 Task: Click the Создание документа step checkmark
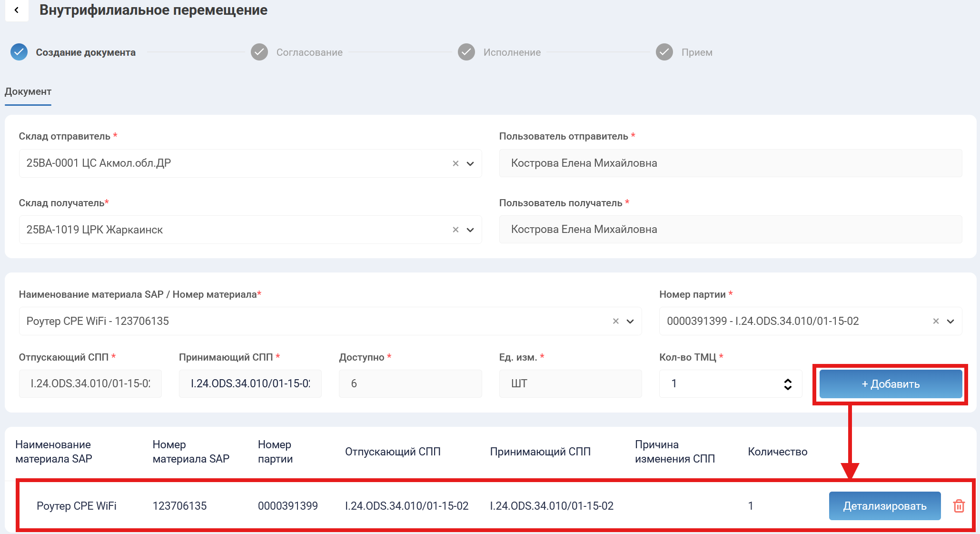click(19, 52)
